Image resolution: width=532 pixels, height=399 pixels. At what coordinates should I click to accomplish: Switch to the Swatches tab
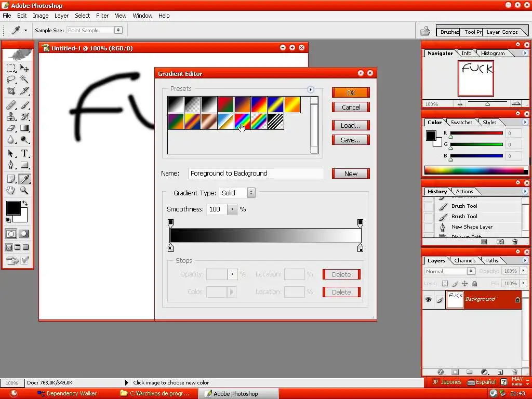[461, 122]
